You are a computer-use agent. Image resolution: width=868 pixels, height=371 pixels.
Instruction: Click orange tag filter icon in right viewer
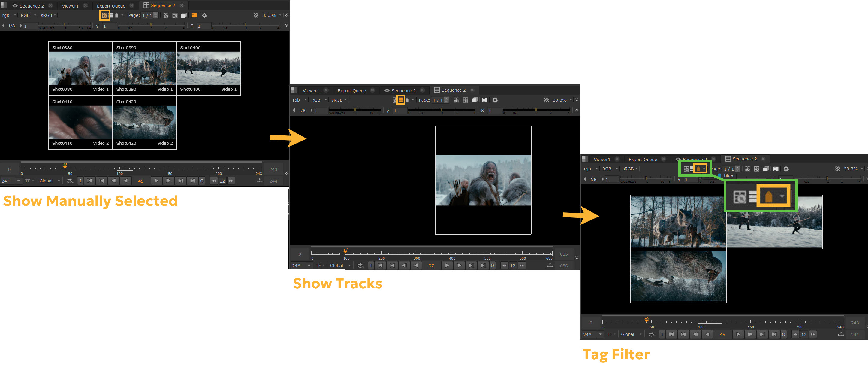(x=698, y=169)
